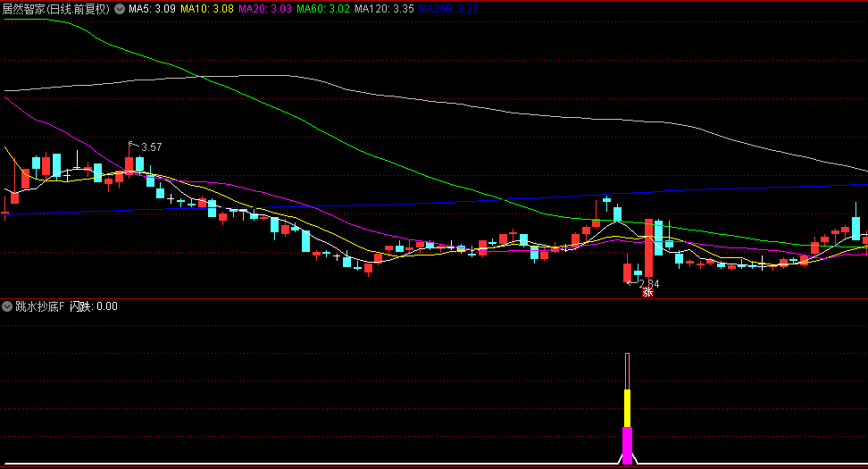Click the magenta signal bar in the indicator pane
This screenshot has height=469, width=868.
pyautogui.click(x=627, y=445)
